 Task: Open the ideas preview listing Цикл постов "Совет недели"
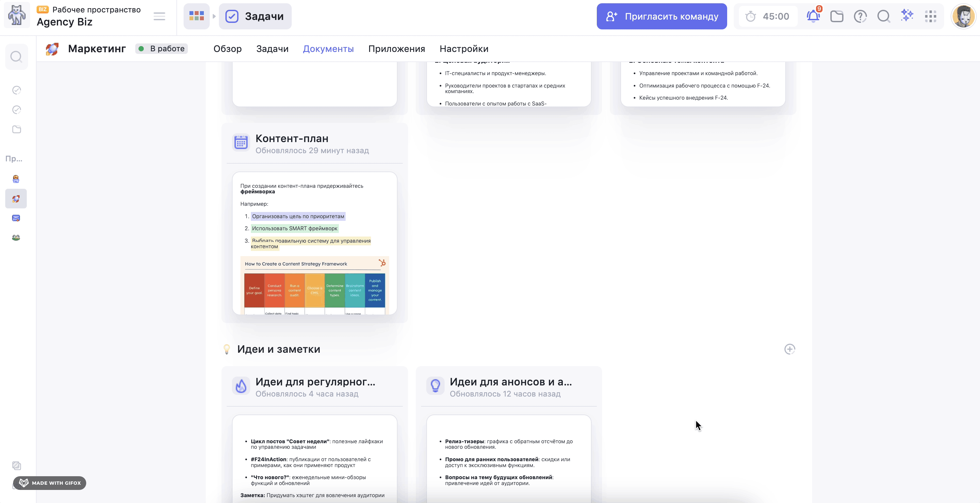coord(315,459)
